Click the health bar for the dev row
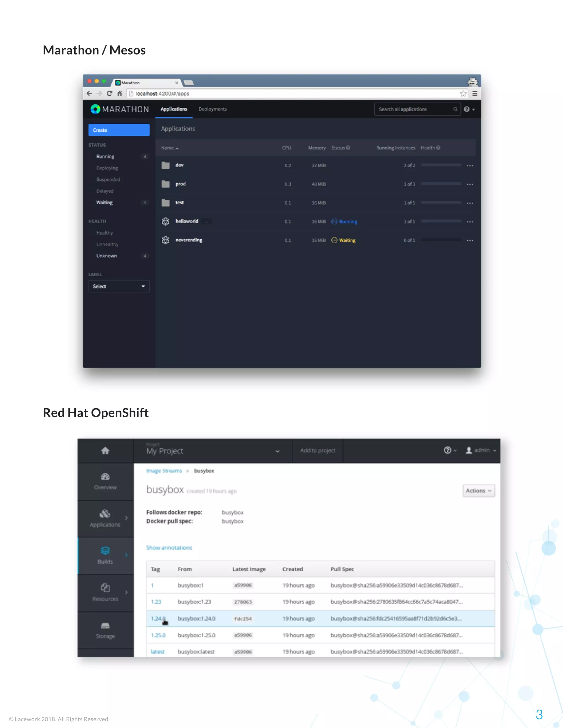 [441, 165]
